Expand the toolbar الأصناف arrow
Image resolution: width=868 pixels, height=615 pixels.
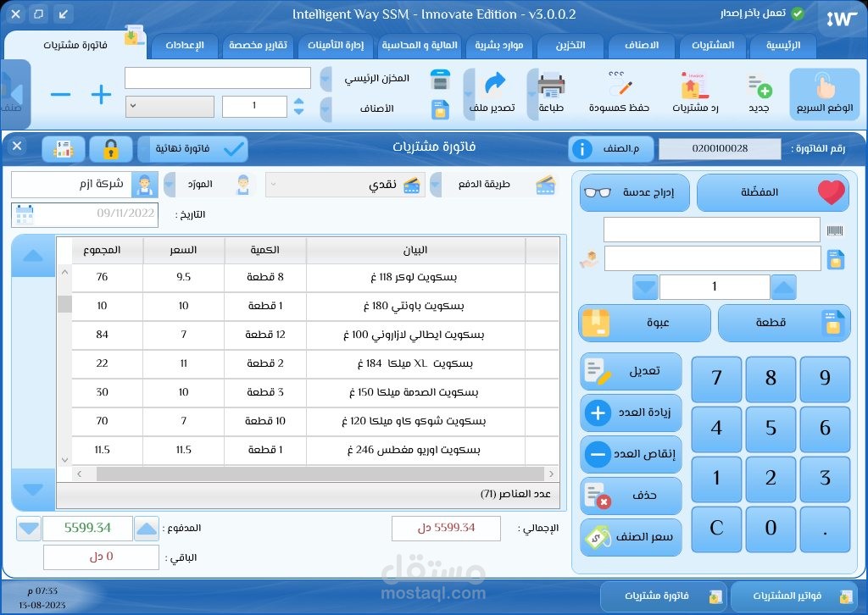tap(326, 109)
